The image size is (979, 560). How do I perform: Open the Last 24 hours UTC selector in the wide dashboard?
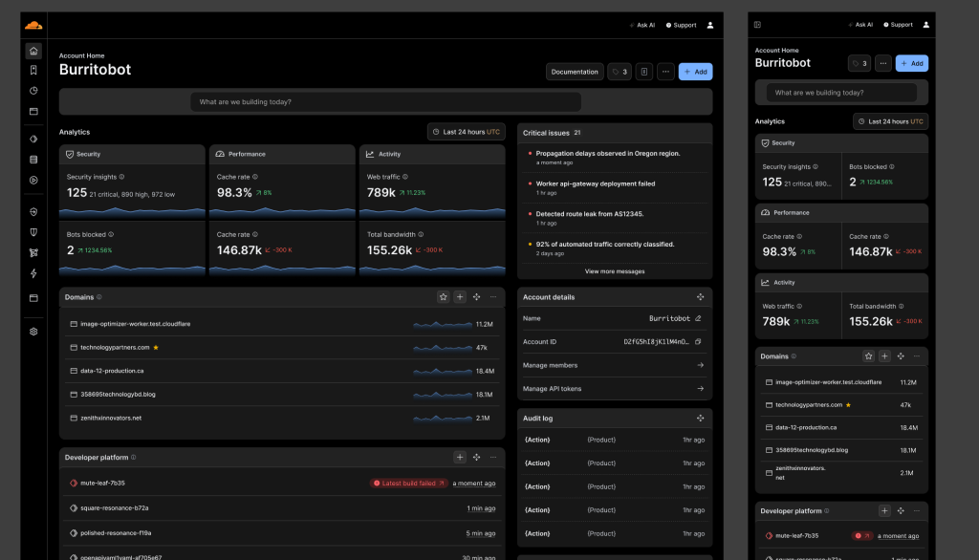tap(467, 132)
